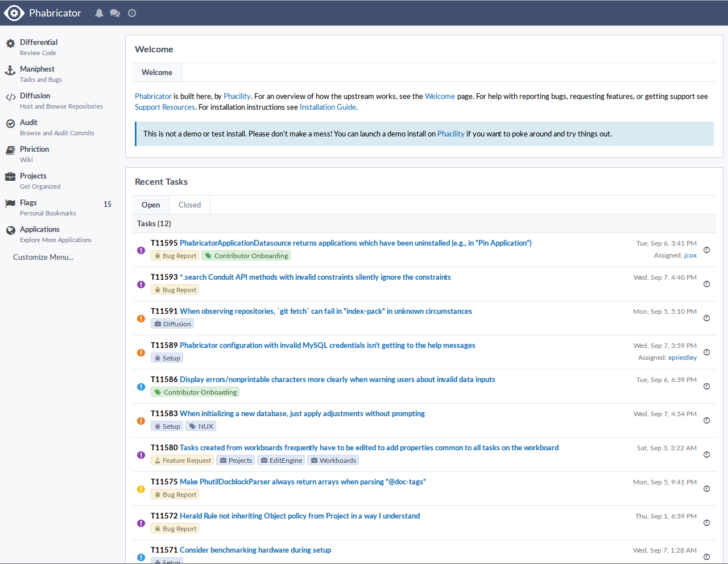Click clock icon on T11580 row

(x=706, y=454)
